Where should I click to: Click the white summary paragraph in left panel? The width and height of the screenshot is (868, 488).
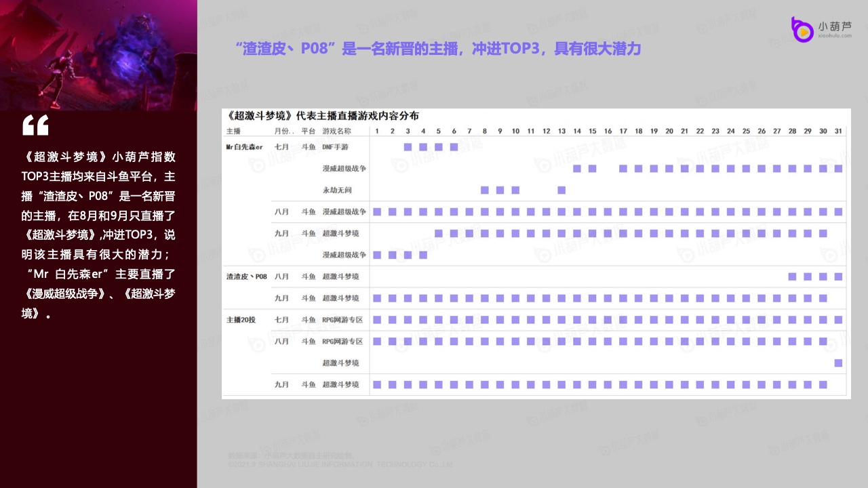[98, 235]
